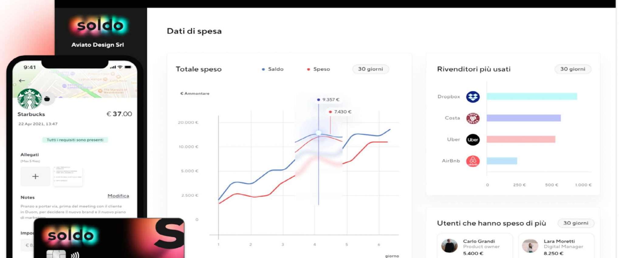
Task: Select the Uber merchant icon
Action: (473, 140)
